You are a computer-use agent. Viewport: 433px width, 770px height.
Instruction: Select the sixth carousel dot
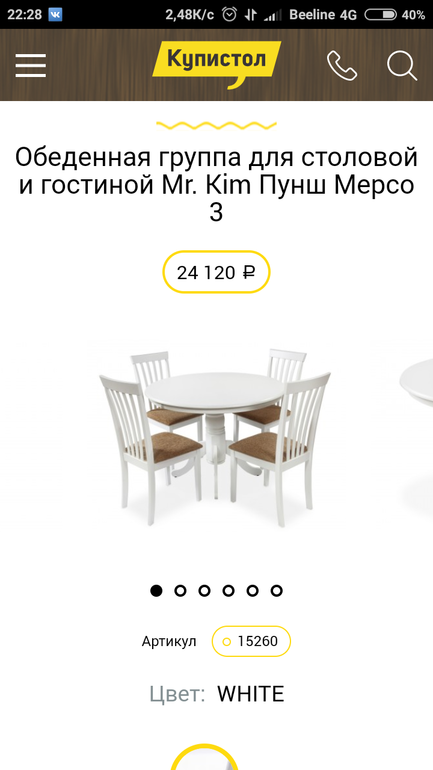[276, 590]
